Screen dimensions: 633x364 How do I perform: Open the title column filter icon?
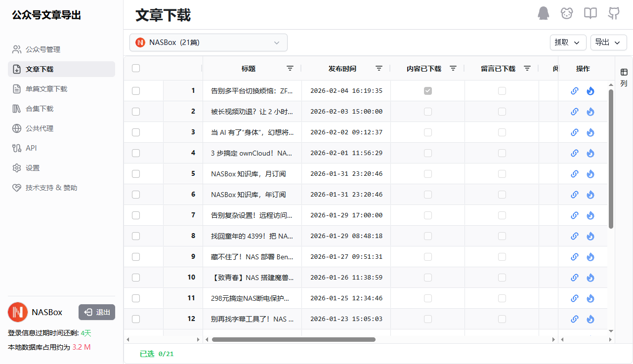pos(290,69)
